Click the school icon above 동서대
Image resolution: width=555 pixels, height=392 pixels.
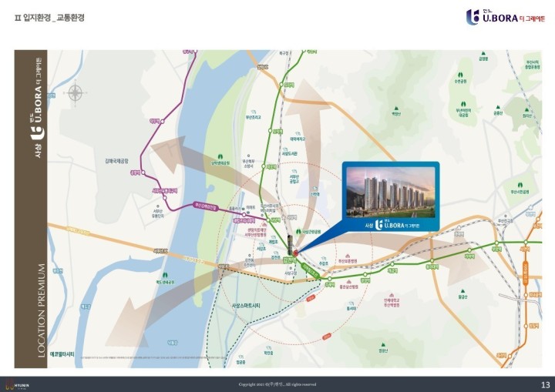click(351, 303)
